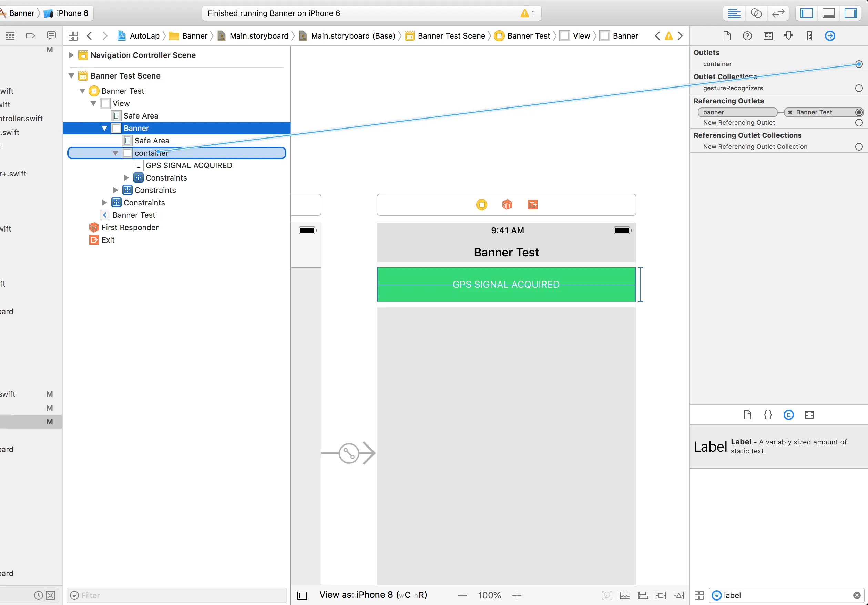Image resolution: width=868 pixels, height=605 pixels.
Task: Hide the navigator pane
Action: click(806, 13)
